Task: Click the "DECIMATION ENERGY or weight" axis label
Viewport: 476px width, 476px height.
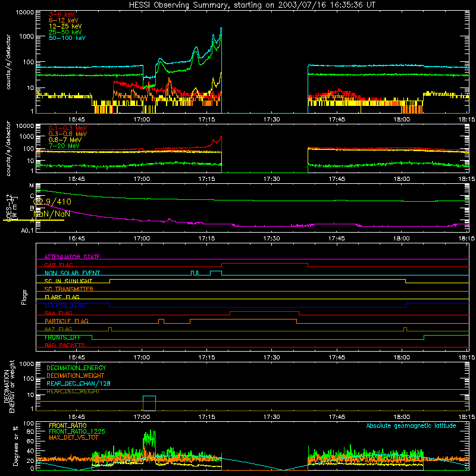Action: click(9, 386)
